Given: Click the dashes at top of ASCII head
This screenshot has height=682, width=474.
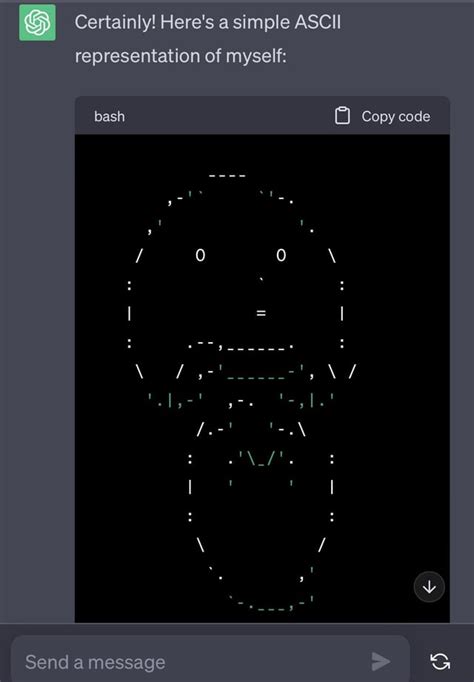Looking at the screenshot, I should click(227, 176).
